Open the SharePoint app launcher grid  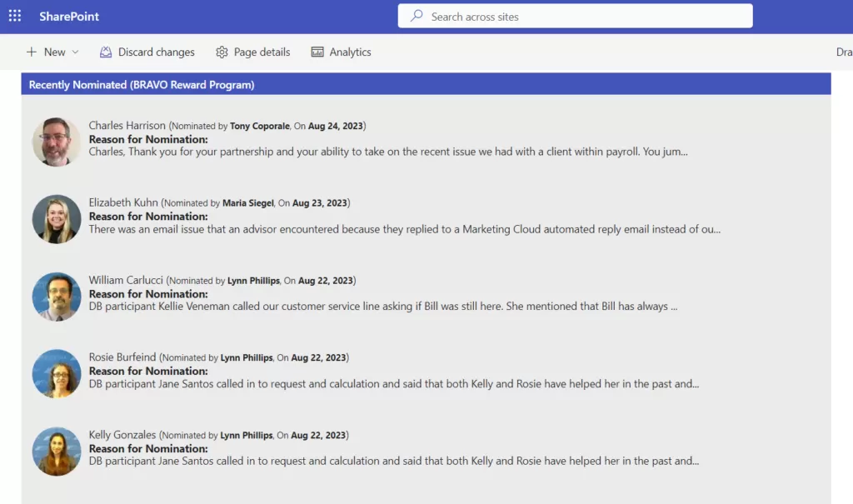(x=15, y=16)
